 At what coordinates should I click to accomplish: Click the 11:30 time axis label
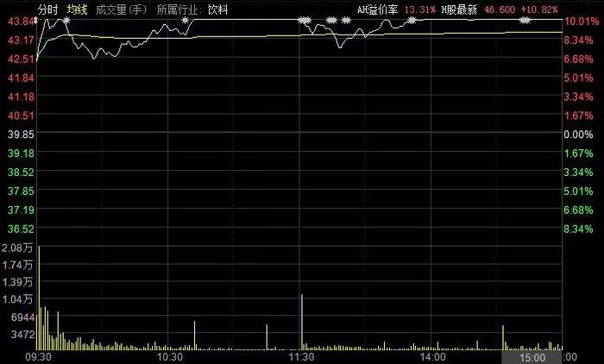[x=301, y=356]
